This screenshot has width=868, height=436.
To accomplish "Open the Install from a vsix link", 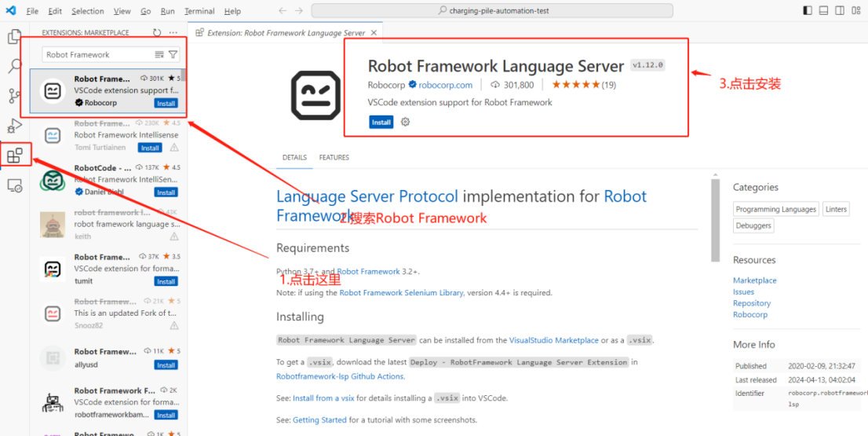I will click(324, 398).
